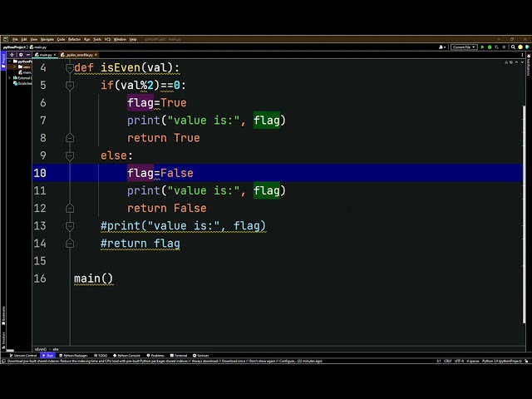Open the user account dropdown icon

(x=442, y=47)
